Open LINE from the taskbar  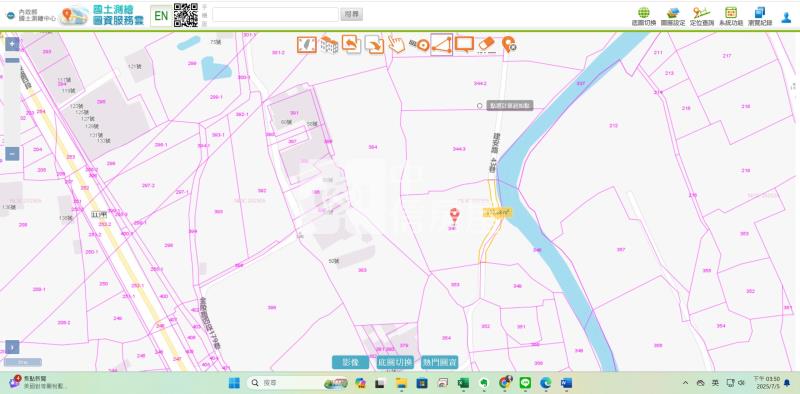coord(525,383)
